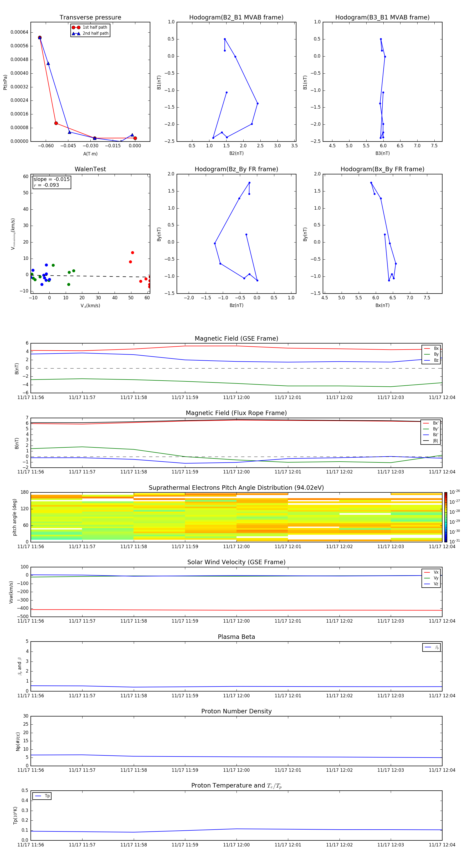
Task: Click the pitch angle color bar scale
Action: coord(446,517)
